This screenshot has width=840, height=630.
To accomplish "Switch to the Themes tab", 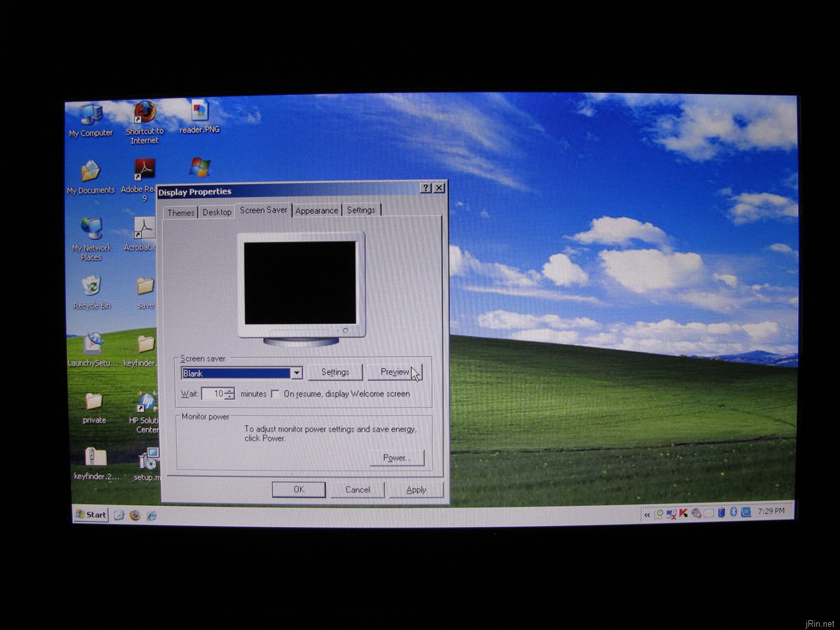I will tap(180, 213).
